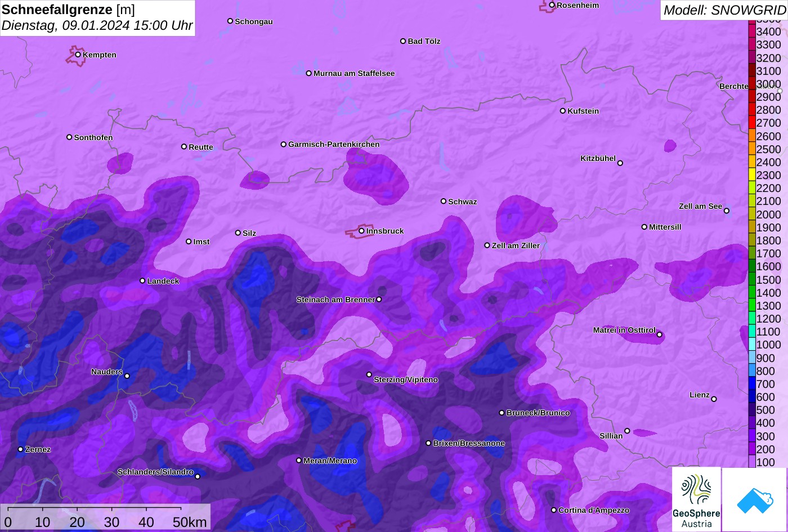Screen dimensions: 788x532
Task: Click the Zell am See marker
Action: click(x=727, y=211)
